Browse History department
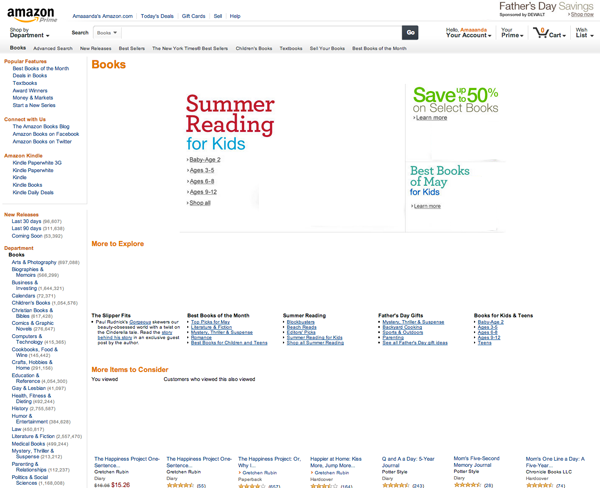600x488 pixels. (x=20, y=408)
